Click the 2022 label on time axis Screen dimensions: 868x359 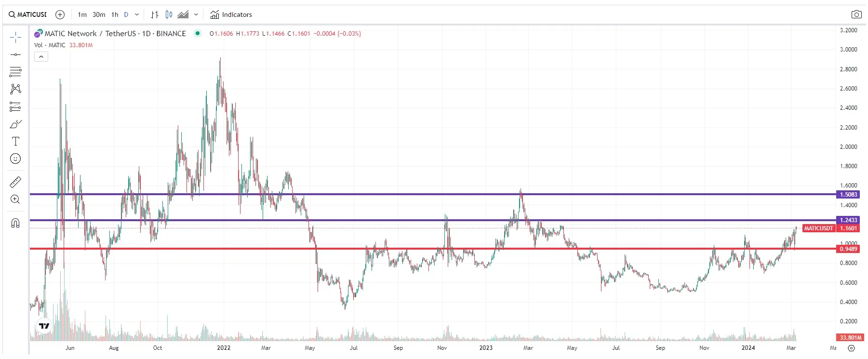click(224, 348)
